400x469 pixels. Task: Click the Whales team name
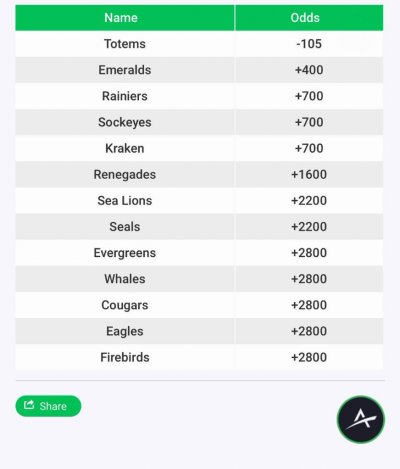[125, 279]
